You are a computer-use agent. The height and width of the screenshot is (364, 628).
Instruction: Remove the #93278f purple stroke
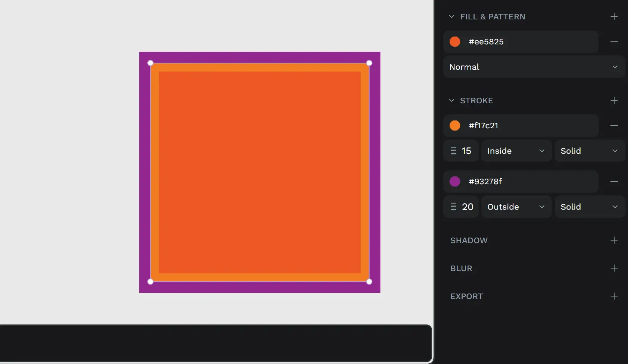(x=614, y=182)
